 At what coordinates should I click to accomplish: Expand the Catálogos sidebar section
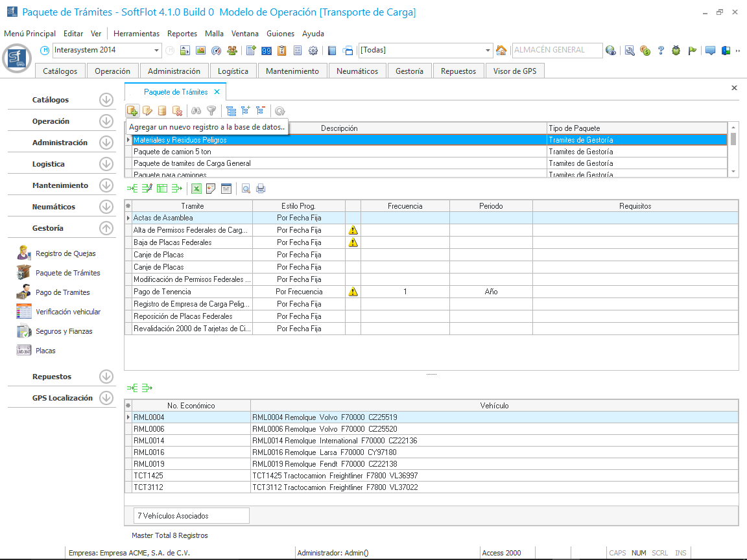106,100
